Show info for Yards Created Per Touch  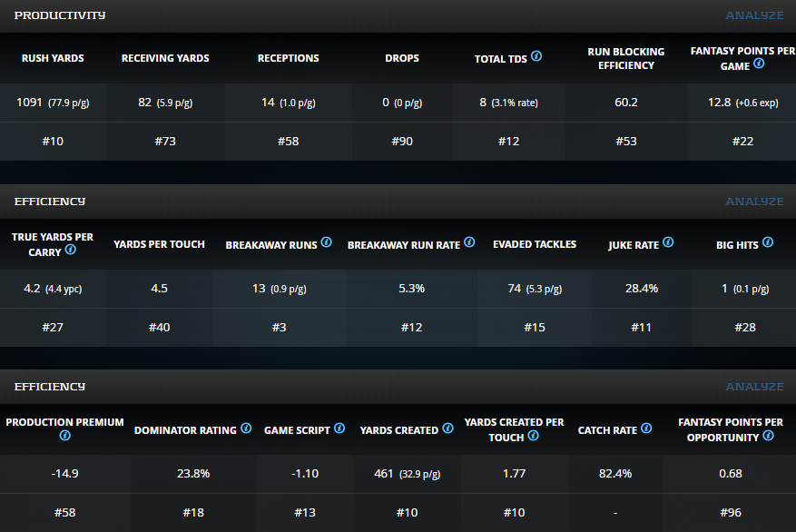(x=533, y=436)
